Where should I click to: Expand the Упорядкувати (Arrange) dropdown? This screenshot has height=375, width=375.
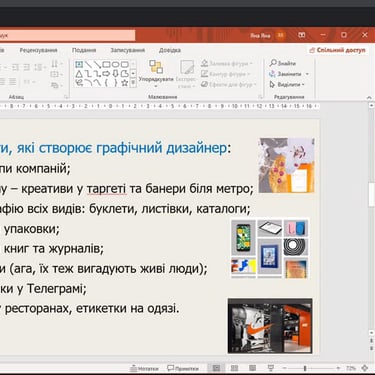(x=156, y=86)
